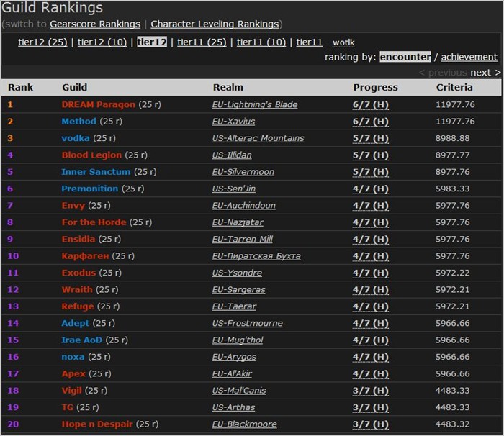Open the DREAM Paragon guild page
This screenshot has height=436, width=504.
[98, 104]
